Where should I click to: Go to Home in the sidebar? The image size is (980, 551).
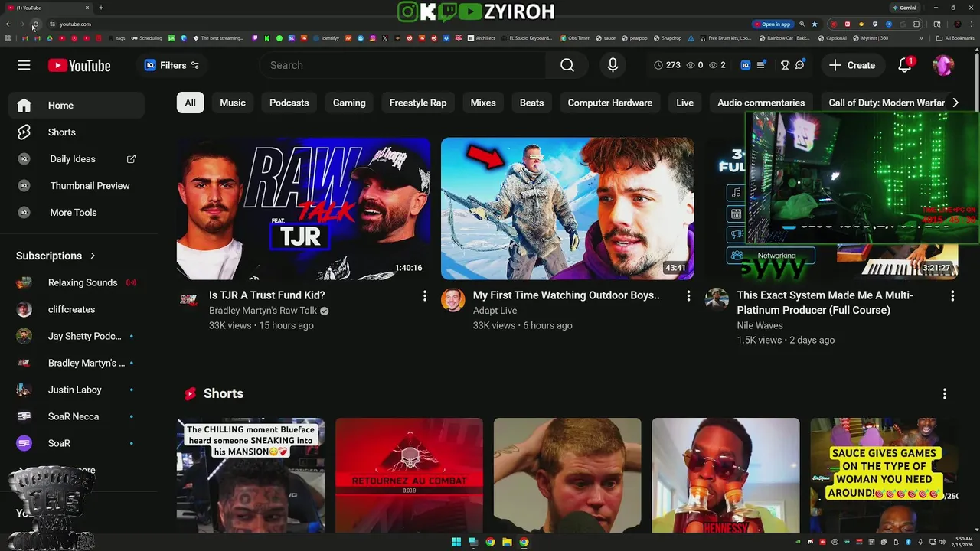coord(77,106)
